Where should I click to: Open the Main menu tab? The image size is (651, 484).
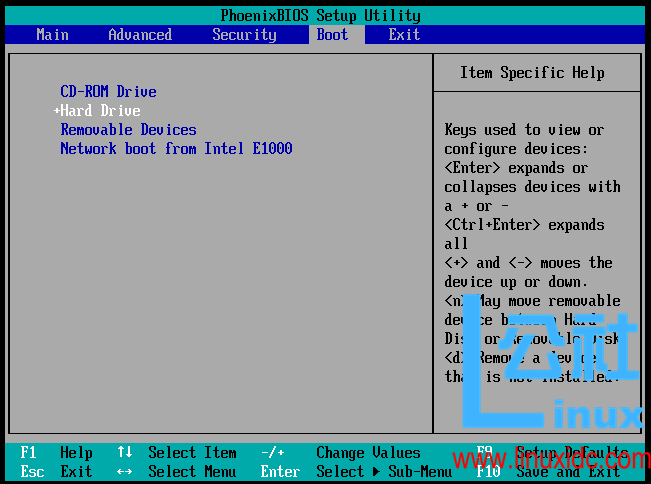click(52, 34)
